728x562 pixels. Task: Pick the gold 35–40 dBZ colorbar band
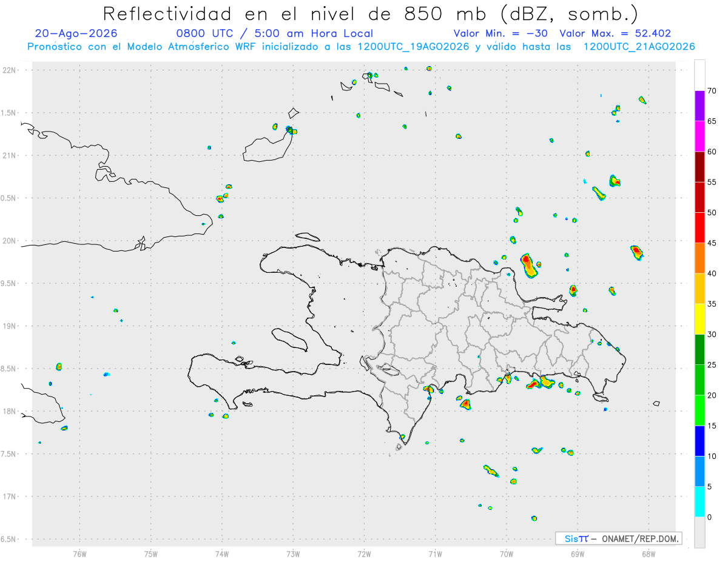699,289
